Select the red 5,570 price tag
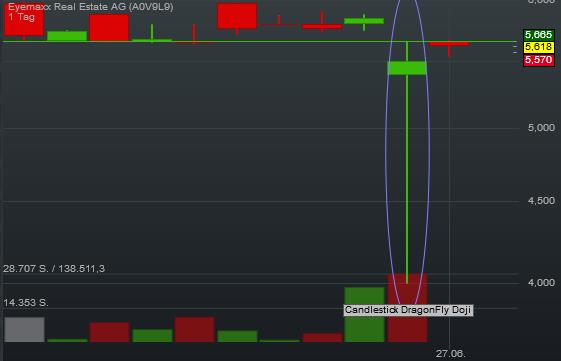Viewport: 561px width, 361px height. tap(538, 60)
